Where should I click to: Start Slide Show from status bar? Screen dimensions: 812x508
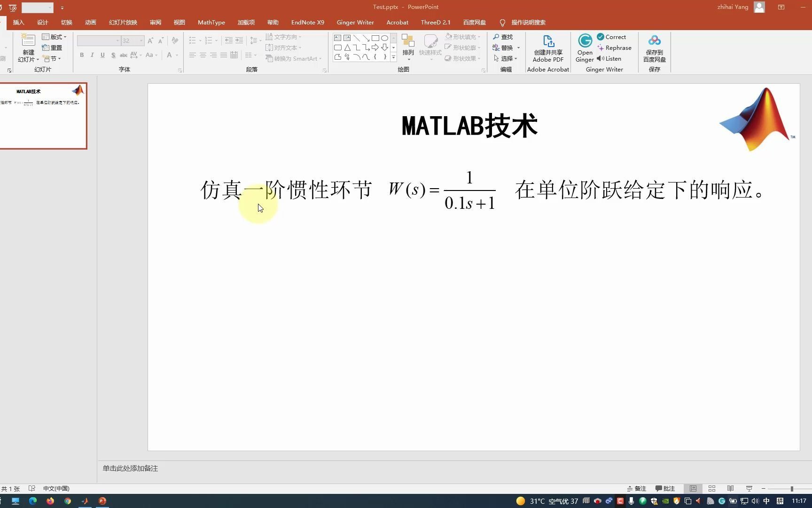tap(749, 489)
